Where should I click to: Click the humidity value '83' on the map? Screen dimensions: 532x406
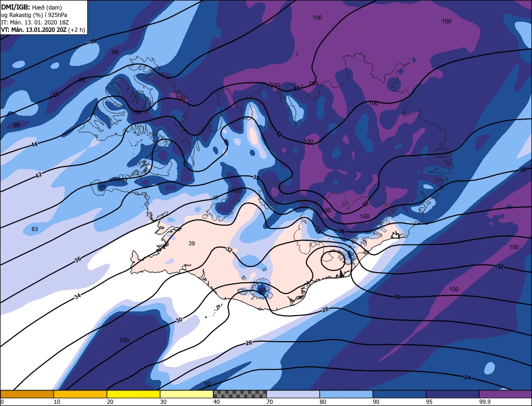35,229
